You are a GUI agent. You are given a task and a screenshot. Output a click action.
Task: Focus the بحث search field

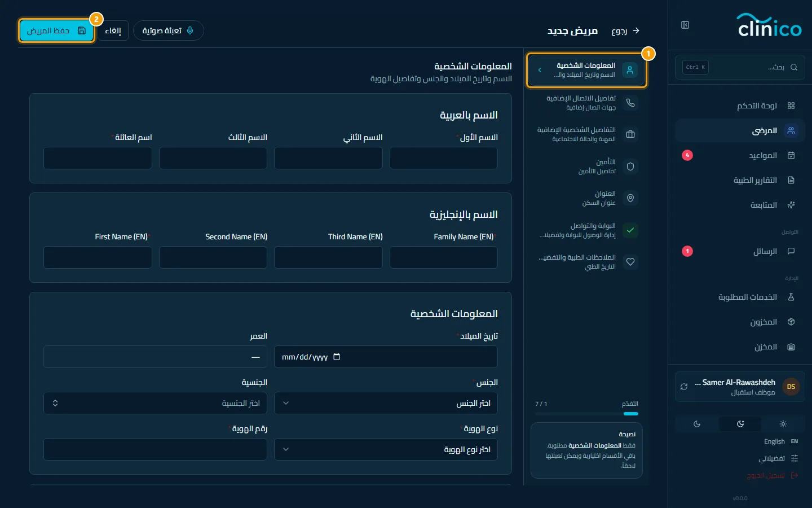pos(740,67)
